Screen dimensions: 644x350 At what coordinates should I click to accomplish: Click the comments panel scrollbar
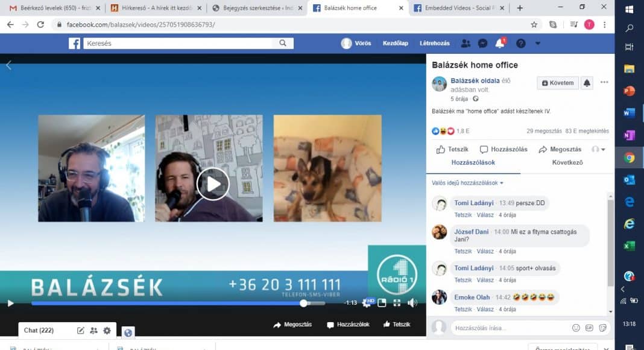(610, 243)
